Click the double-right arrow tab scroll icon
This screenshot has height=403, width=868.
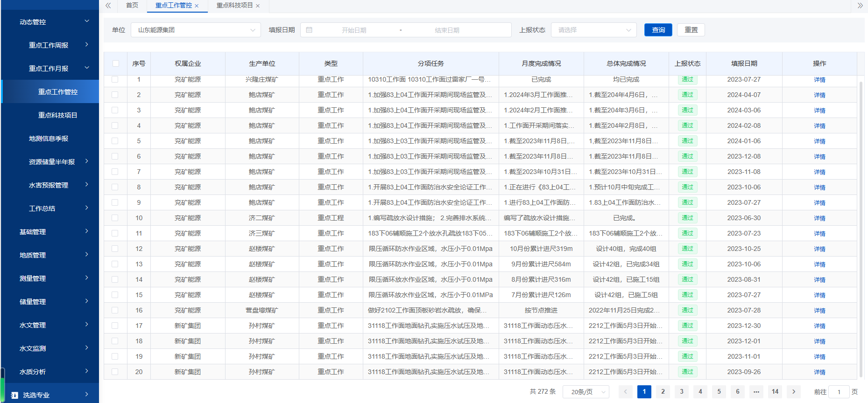click(x=860, y=6)
